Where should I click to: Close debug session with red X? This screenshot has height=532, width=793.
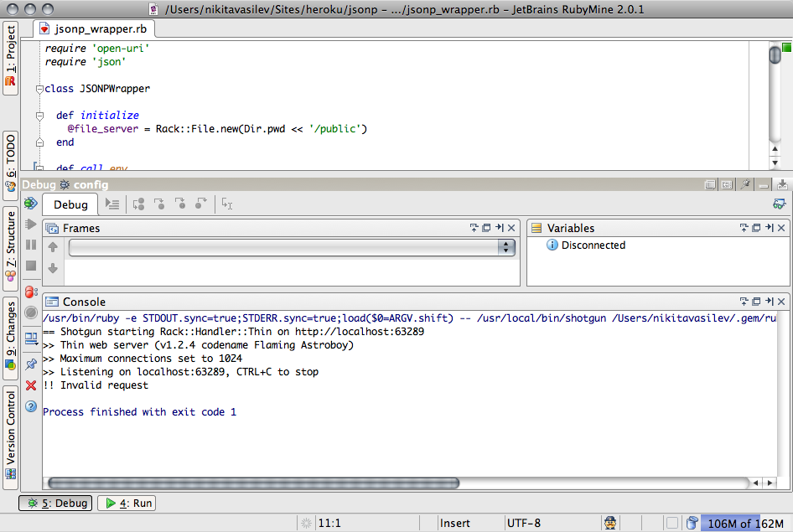[31, 385]
